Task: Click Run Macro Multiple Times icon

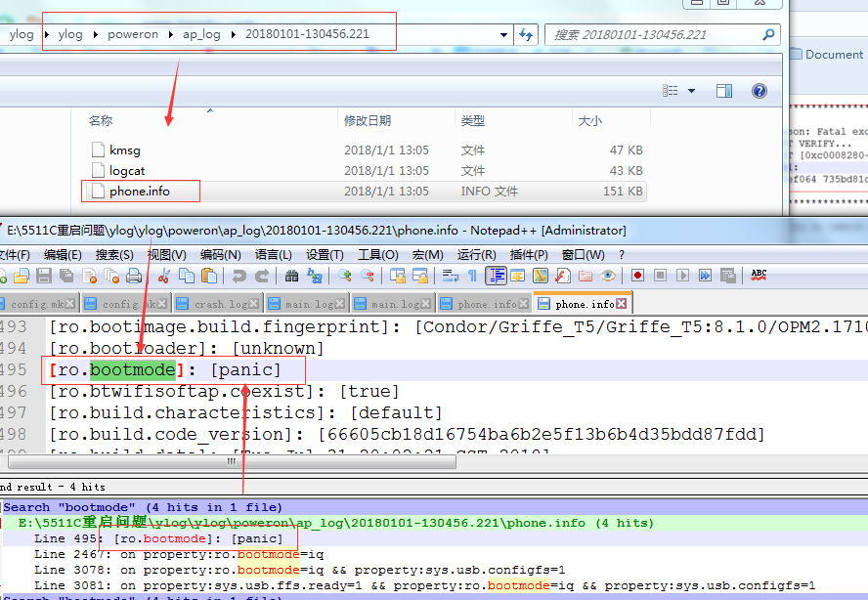Action: (706, 276)
